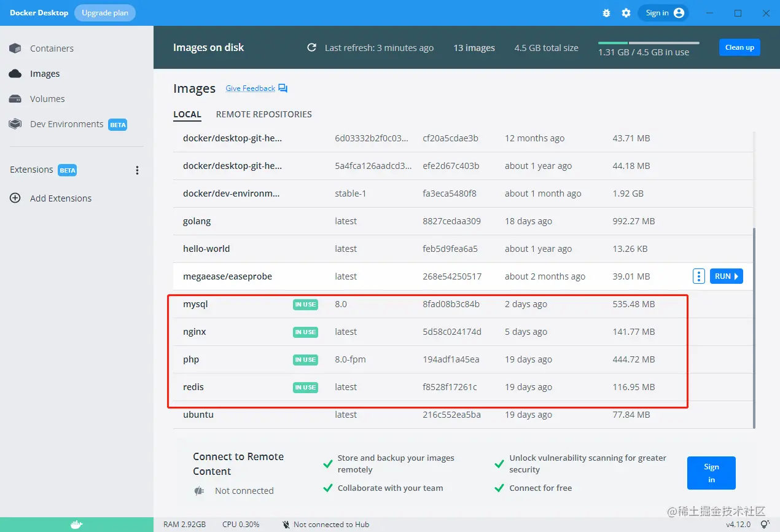Switch to the REMOTE REPOSITORIES tab
Screen dimensions: 780x532
(264, 114)
